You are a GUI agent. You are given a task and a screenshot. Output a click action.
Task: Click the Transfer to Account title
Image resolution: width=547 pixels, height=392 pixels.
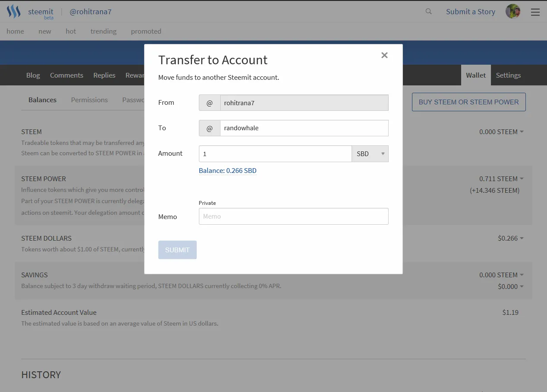click(x=213, y=60)
